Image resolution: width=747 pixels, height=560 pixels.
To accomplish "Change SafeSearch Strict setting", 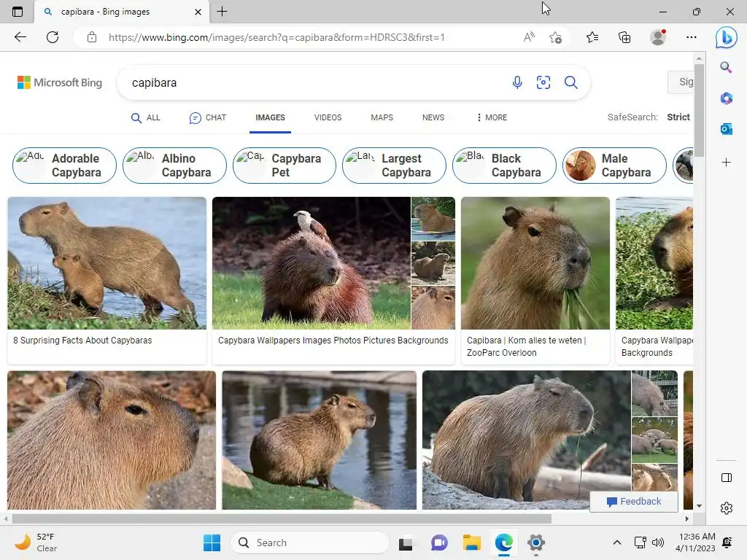I will pos(678,117).
